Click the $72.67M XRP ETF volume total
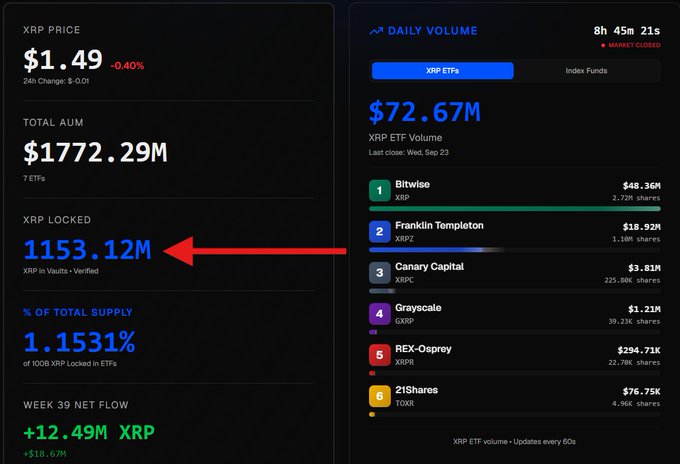The height and width of the screenshot is (464, 680). pos(425,112)
